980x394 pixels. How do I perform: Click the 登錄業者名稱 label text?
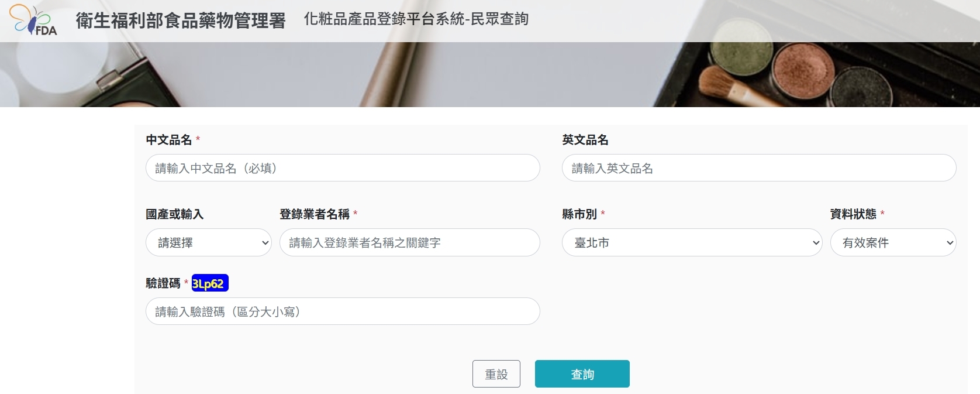(315, 214)
